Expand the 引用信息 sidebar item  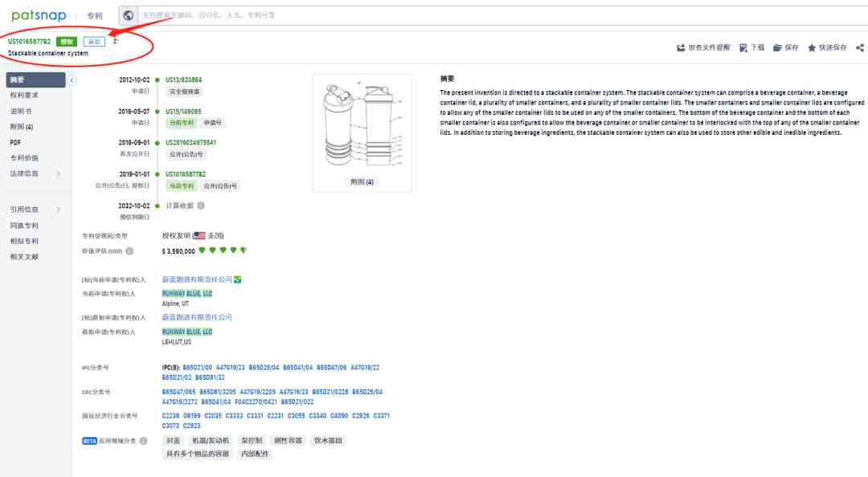tap(58, 210)
